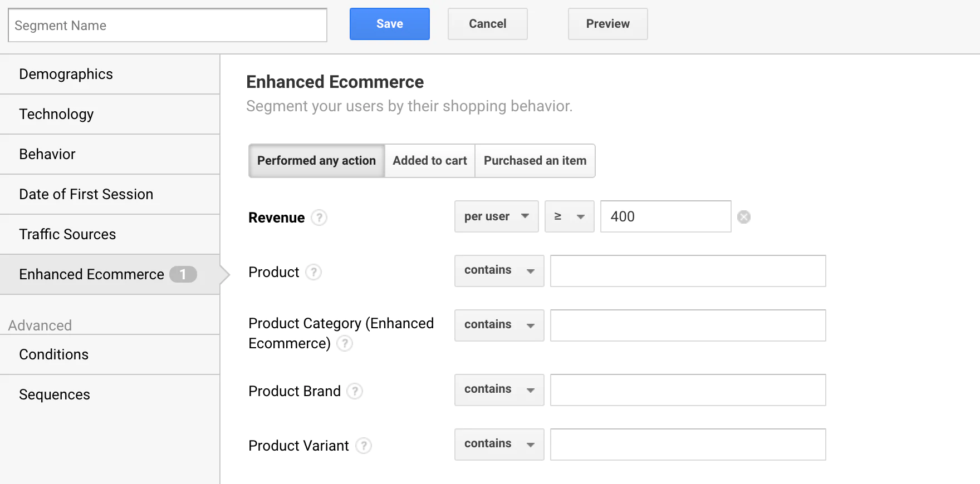Screen dimensions: 980x484
Task: Open the advanced Sequences section
Action: [x=110, y=394]
